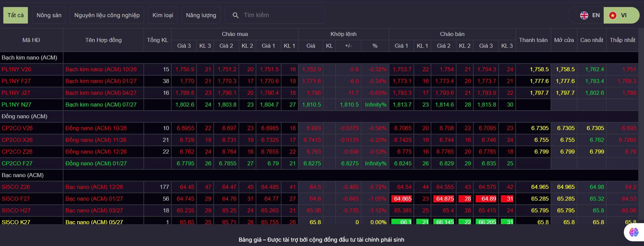This screenshot has width=644, height=246.
Task: Click the Tên Hợp đồng column header
Action: pyautogui.click(x=103, y=40)
